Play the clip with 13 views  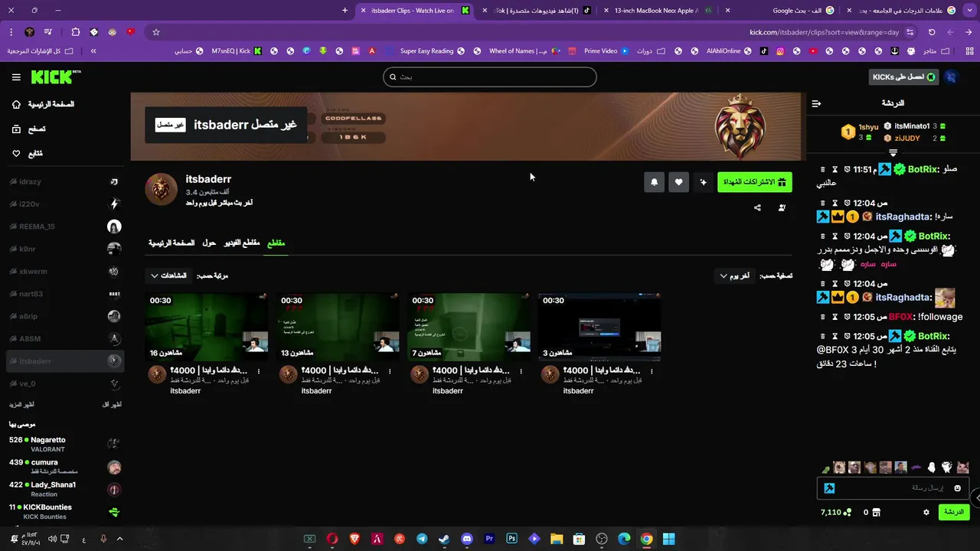pos(338,327)
